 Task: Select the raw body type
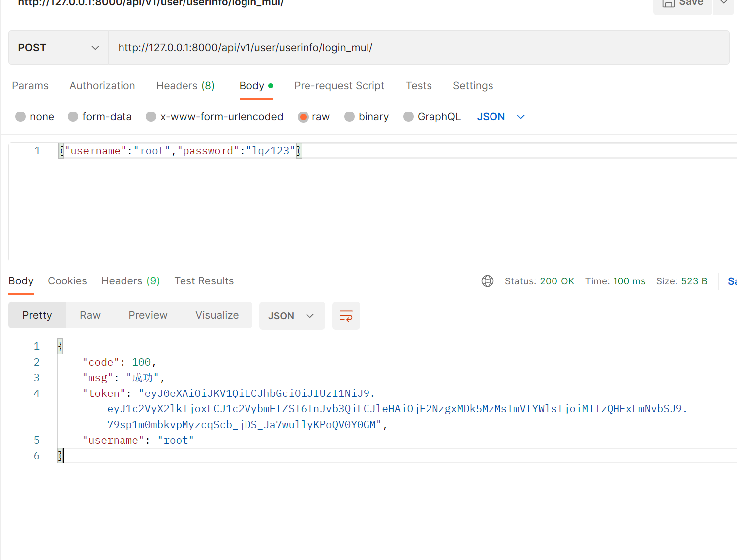tap(314, 117)
